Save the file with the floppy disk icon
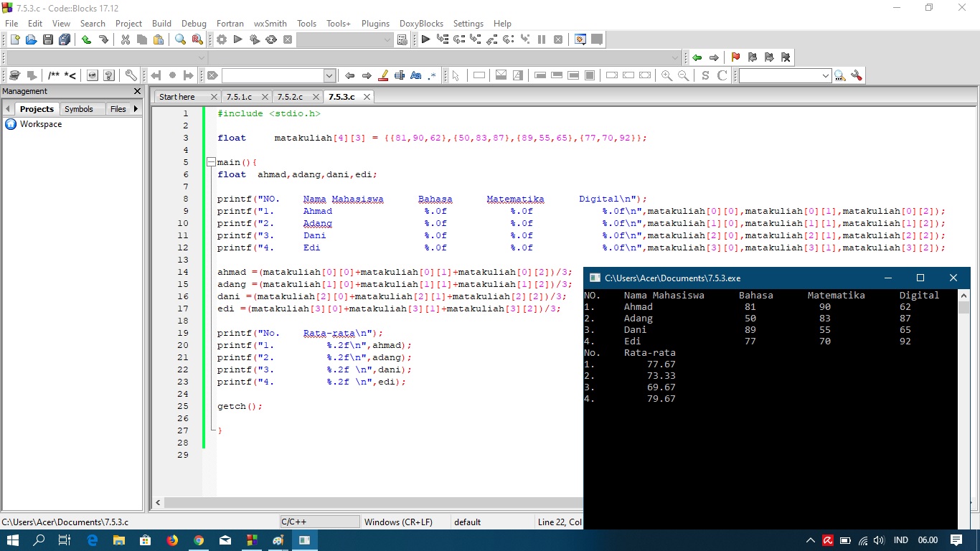 48,40
